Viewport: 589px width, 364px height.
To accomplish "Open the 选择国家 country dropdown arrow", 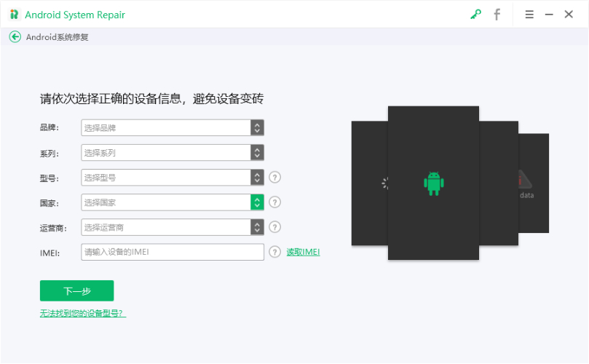I will [x=257, y=202].
